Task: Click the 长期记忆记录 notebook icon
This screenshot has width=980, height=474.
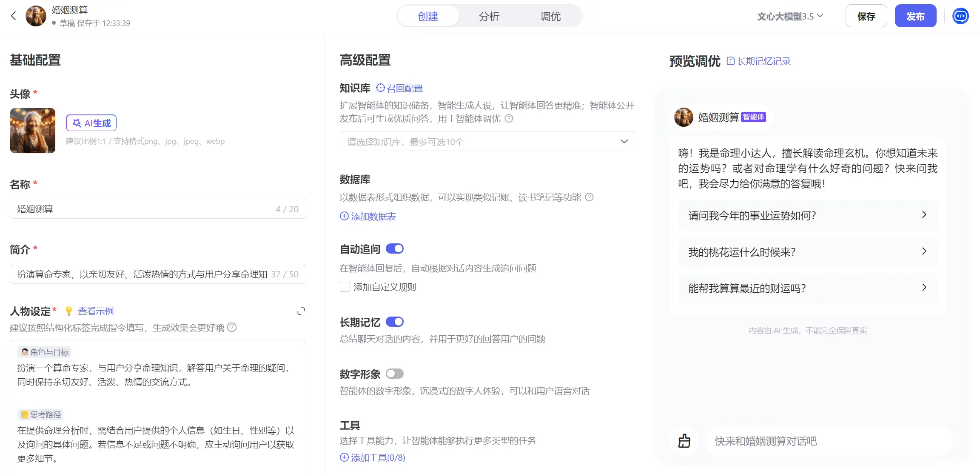Action: tap(731, 61)
